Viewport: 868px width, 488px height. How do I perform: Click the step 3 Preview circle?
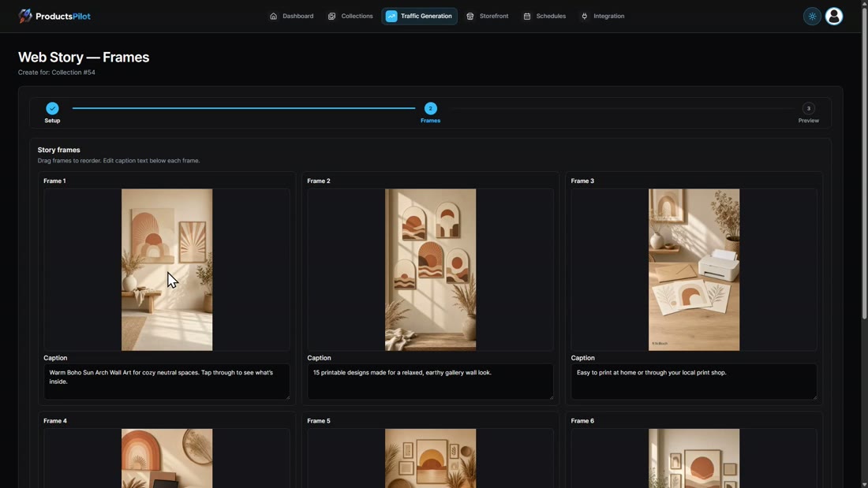(808, 109)
